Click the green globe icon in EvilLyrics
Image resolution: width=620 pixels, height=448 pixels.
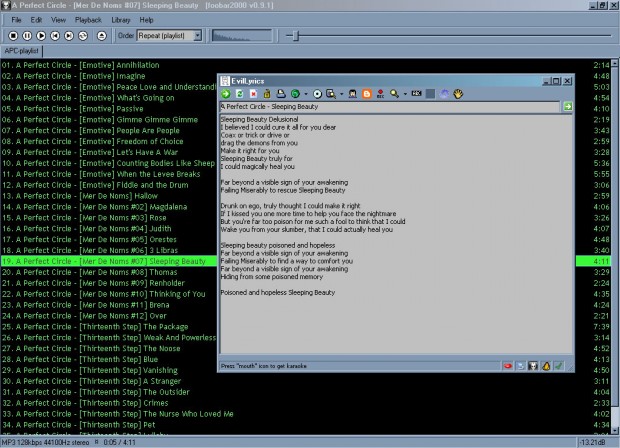coord(295,94)
